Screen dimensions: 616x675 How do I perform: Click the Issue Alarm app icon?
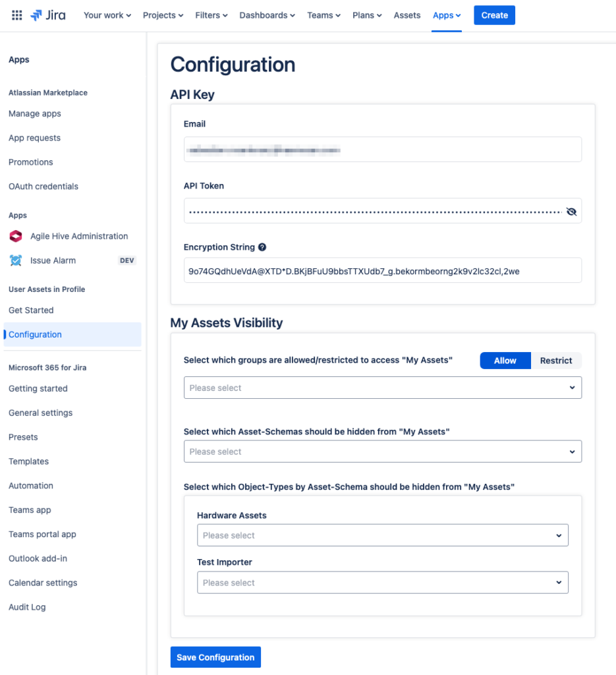16,260
